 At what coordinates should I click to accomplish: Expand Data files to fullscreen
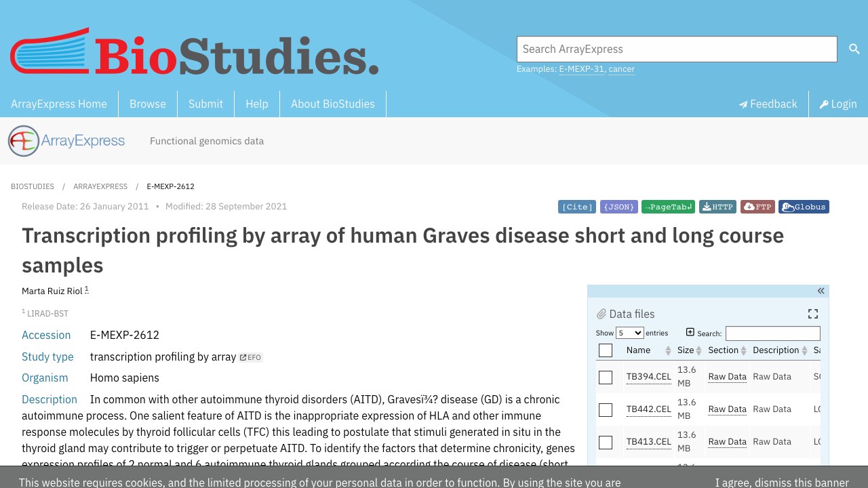click(x=813, y=314)
